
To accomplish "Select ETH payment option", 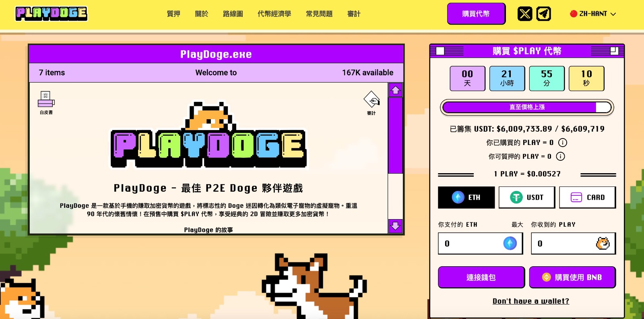I will coord(466,197).
